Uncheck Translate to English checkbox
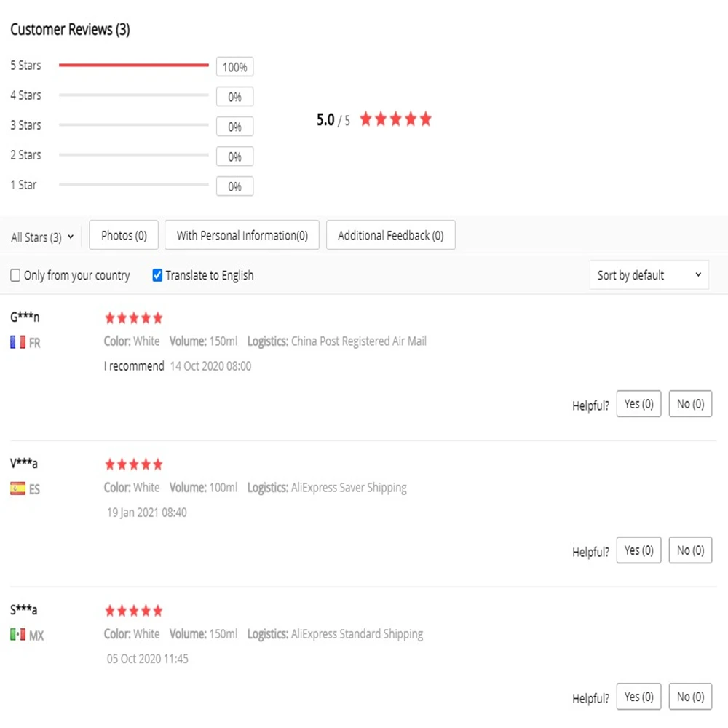This screenshot has width=728, height=728. pos(157,275)
